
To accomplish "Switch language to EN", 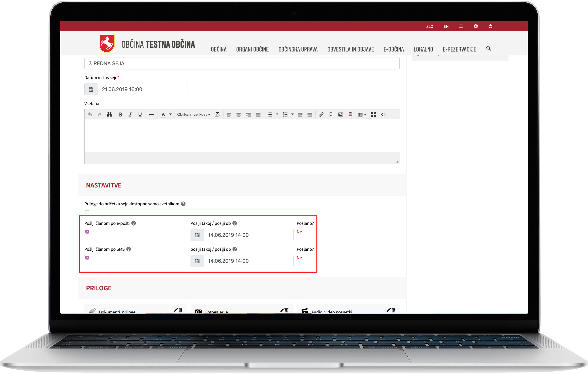I will (x=446, y=26).
